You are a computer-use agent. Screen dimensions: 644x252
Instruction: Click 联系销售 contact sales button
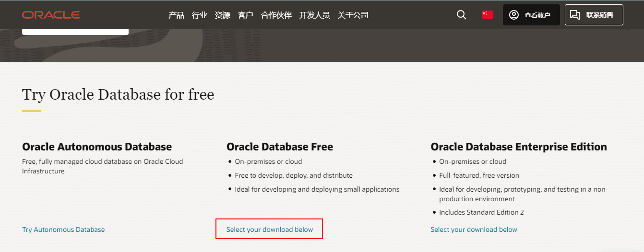pyautogui.click(x=594, y=15)
